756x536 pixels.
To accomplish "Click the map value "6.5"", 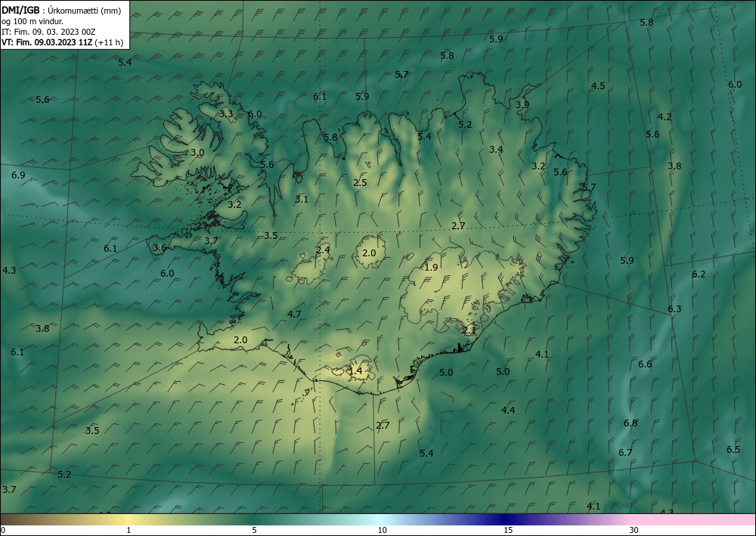I will (x=733, y=449).
